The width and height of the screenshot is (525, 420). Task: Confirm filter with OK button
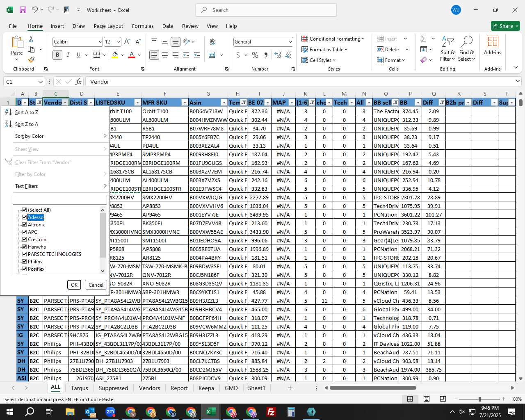74,285
